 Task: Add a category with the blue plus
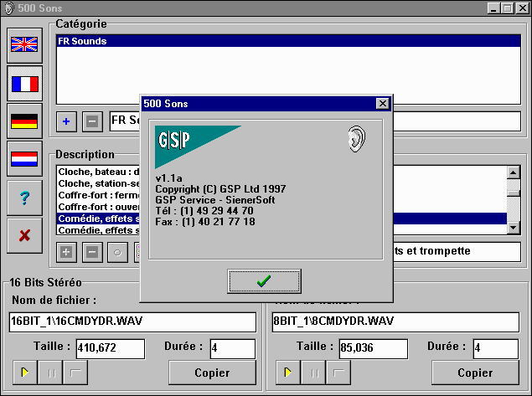tap(67, 121)
